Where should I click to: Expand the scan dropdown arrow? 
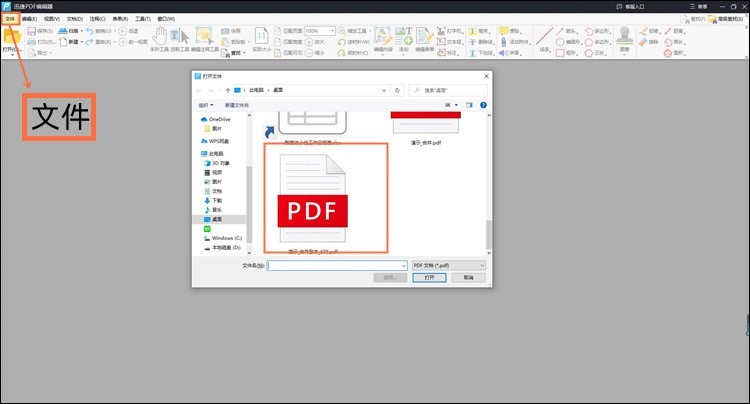click(x=82, y=31)
